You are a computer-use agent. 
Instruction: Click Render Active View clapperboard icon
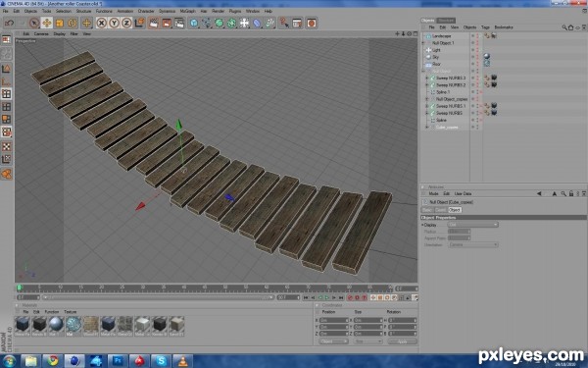click(x=154, y=23)
